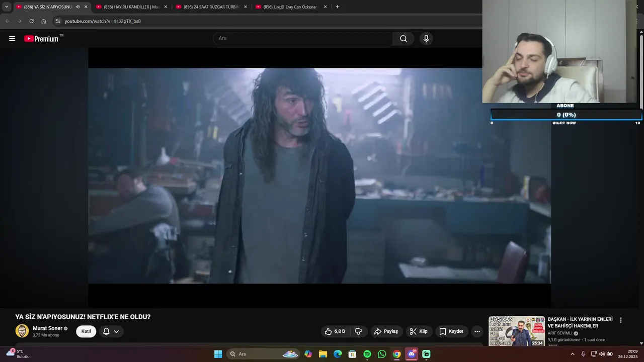Viewport: 644px width, 362px height.
Task: Close the 24 SAAT RÜZGAR TÜRBİN tab
Action: click(246, 7)
